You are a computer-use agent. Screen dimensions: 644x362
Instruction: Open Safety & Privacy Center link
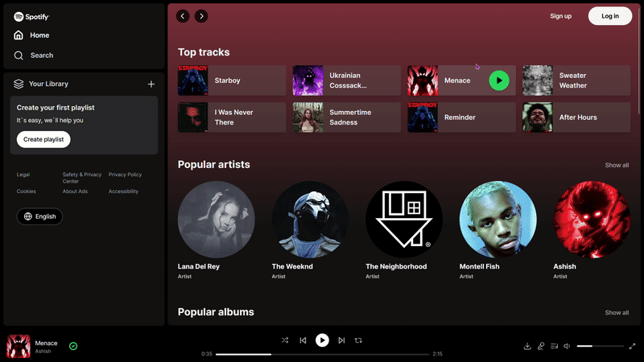pyautogui.click(x=82, y=178)
